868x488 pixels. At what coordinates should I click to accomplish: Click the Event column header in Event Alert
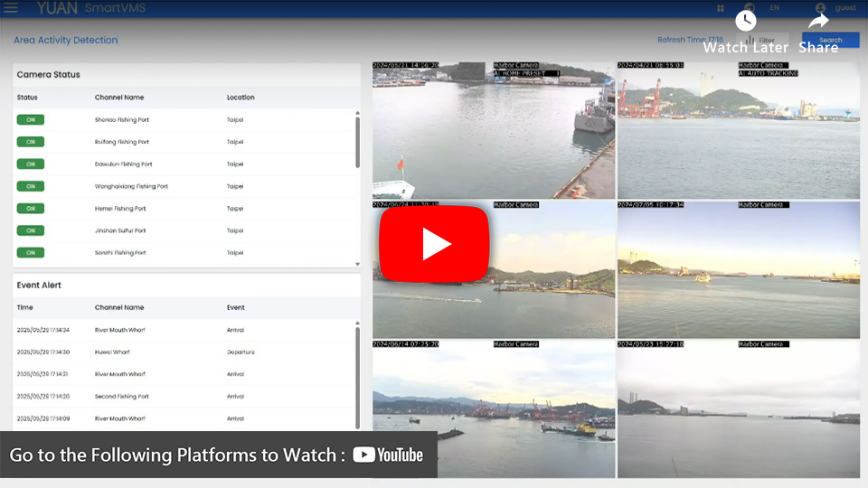click(x=236, y=308)
